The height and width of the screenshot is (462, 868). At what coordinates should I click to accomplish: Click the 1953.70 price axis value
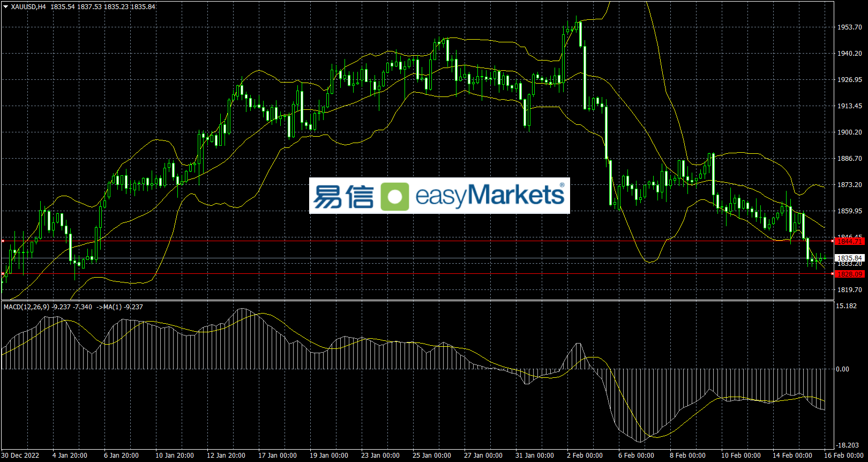click(850, 27)
